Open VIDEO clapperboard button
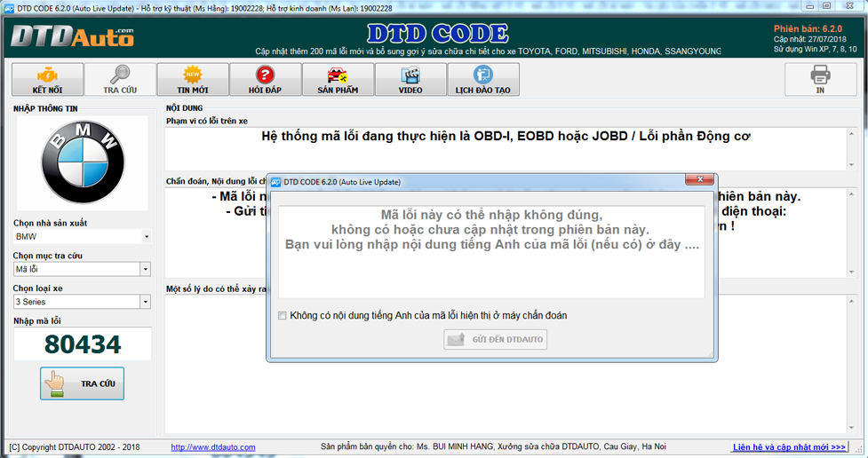The height and width of the screenshot is (458, 868). [x=410, y=80]
